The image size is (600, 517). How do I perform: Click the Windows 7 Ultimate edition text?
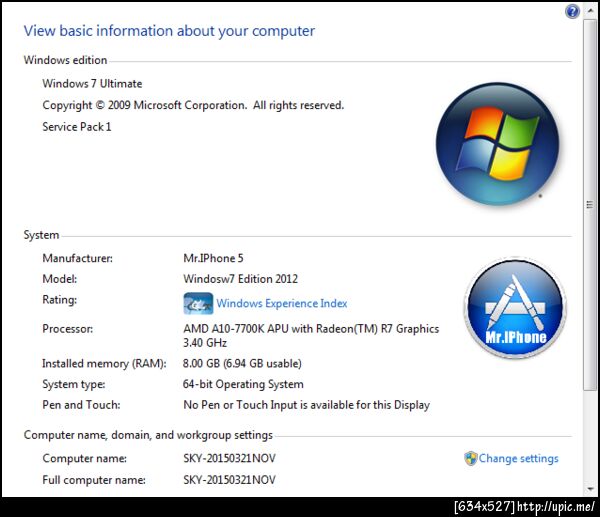[92, 83]
